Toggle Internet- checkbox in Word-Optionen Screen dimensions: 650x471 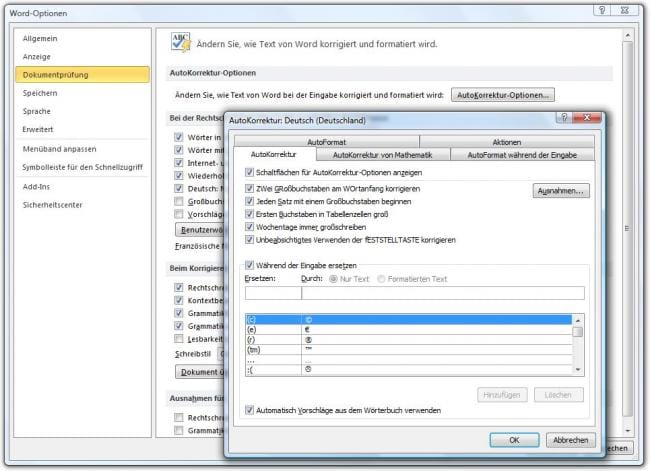point(179,163)
